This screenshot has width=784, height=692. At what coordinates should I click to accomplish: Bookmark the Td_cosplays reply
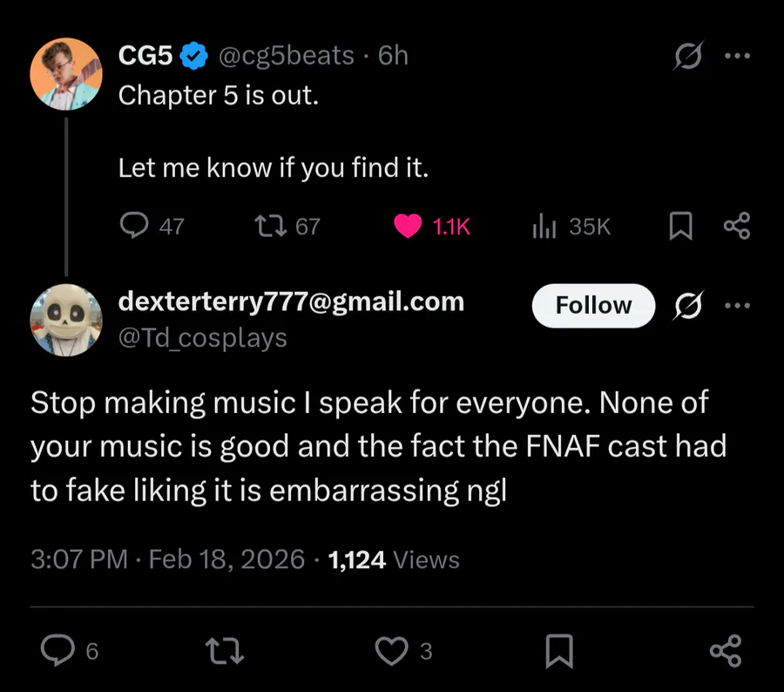[x=558, y=650]
